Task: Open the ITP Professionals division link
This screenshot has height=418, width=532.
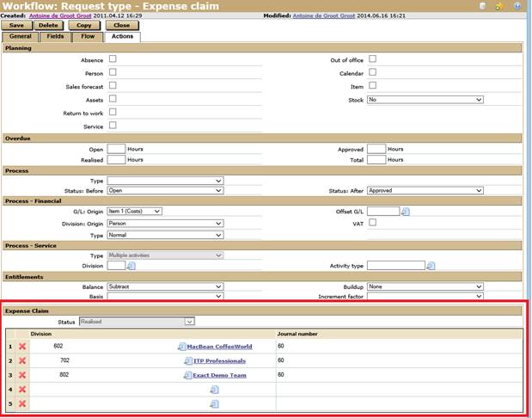Action: (218, 361)
